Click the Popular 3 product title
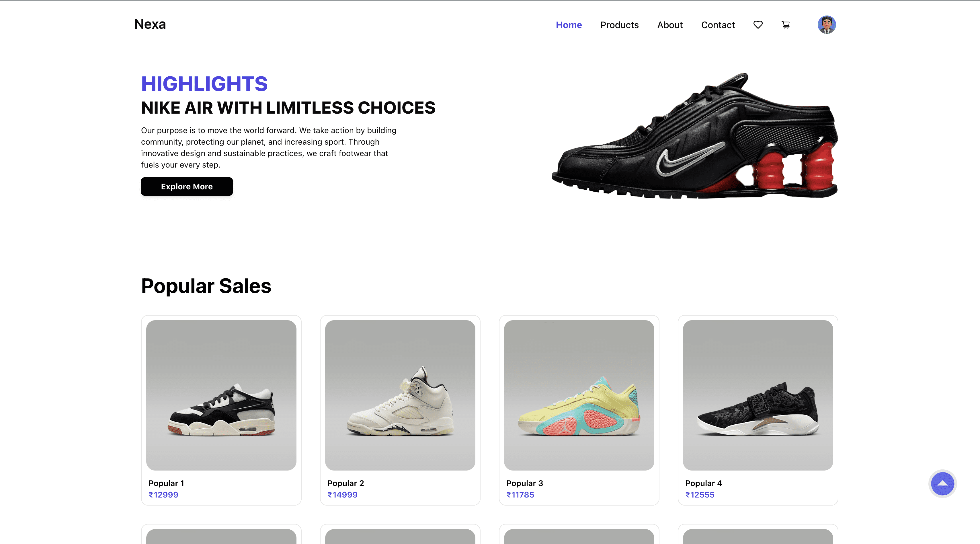Image resolution: width=980 pixels, height=544 pixels. point(525,483)
